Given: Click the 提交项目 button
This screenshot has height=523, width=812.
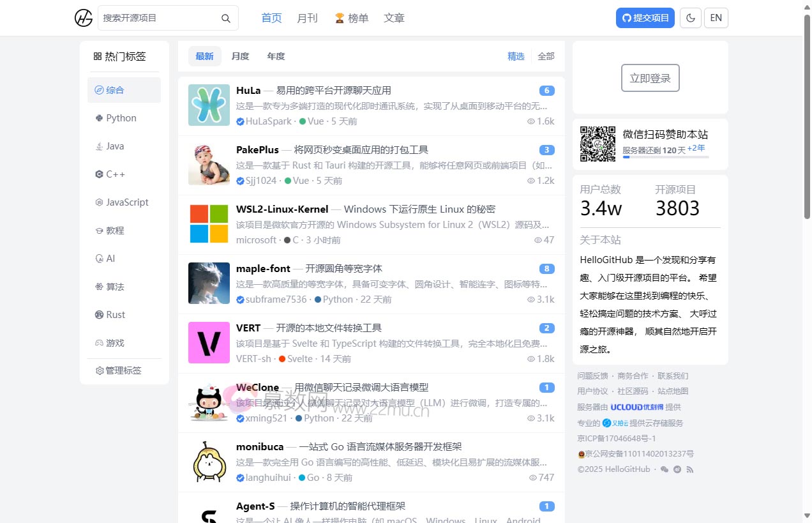Looking at the screenshot, I should point(645,18).
